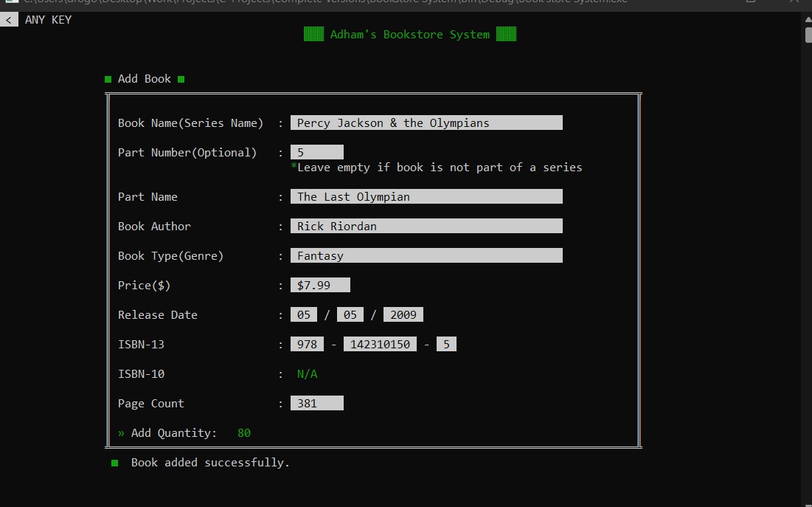Click the Part Number(Optional) label
The width and height of the screenshot is (812, 507).
[x=187, y=153]
